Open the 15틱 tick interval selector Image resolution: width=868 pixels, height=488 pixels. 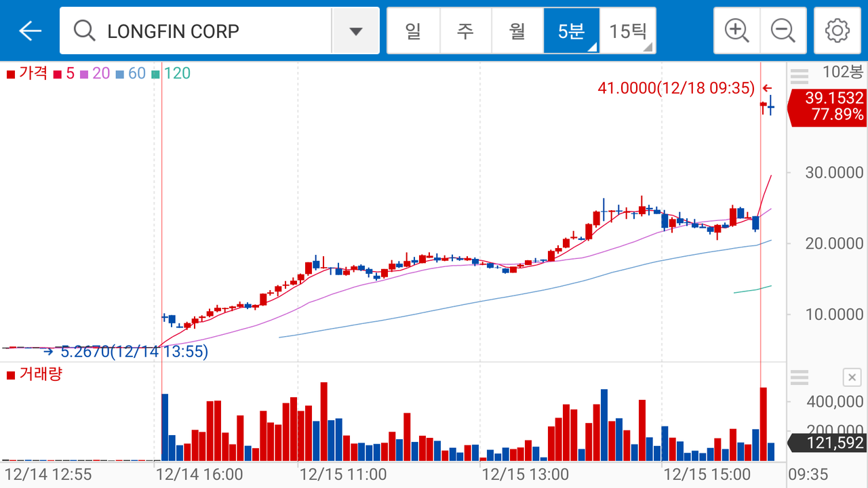point(628,31)
